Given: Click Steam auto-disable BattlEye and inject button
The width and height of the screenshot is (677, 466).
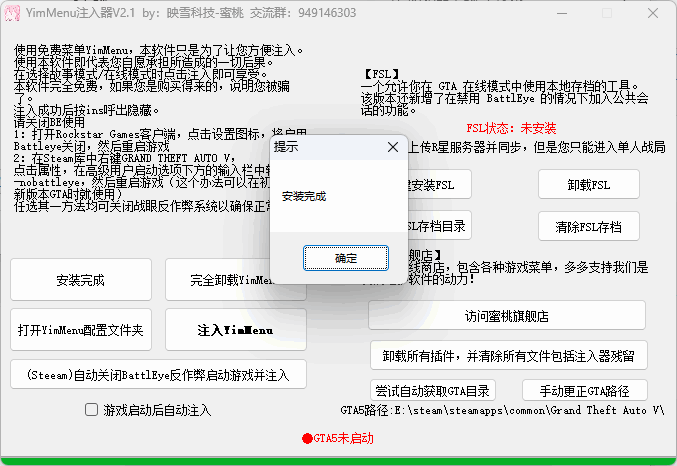Looking at the screenshot, I should click(x=158, y=374).
